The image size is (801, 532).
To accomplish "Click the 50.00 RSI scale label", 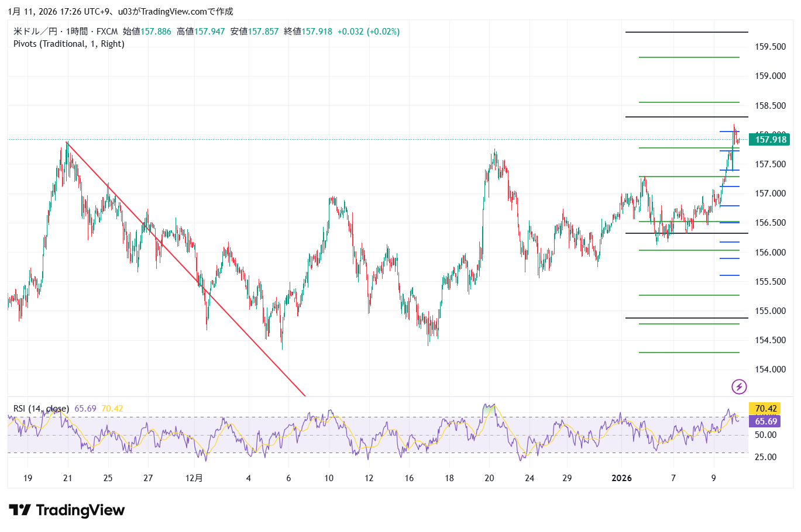I will 765,435.
